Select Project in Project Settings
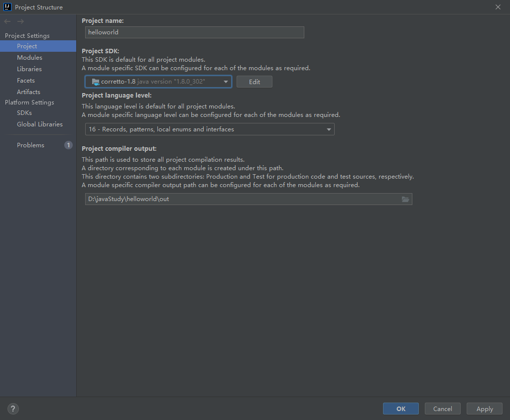The height and width of the screenshot is (420, 510). pyautogui.click(x=27, y=46)
